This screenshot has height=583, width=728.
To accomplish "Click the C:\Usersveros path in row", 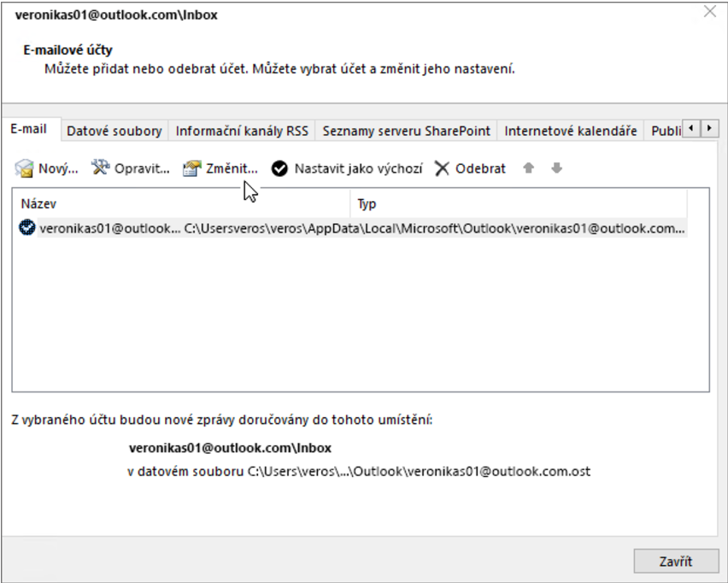I will 435,228.
